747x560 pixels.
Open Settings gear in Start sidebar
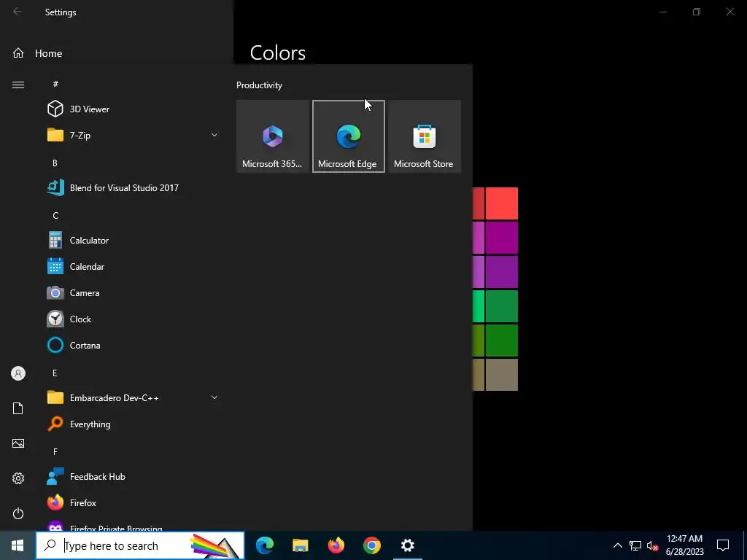tap(18, 478)
